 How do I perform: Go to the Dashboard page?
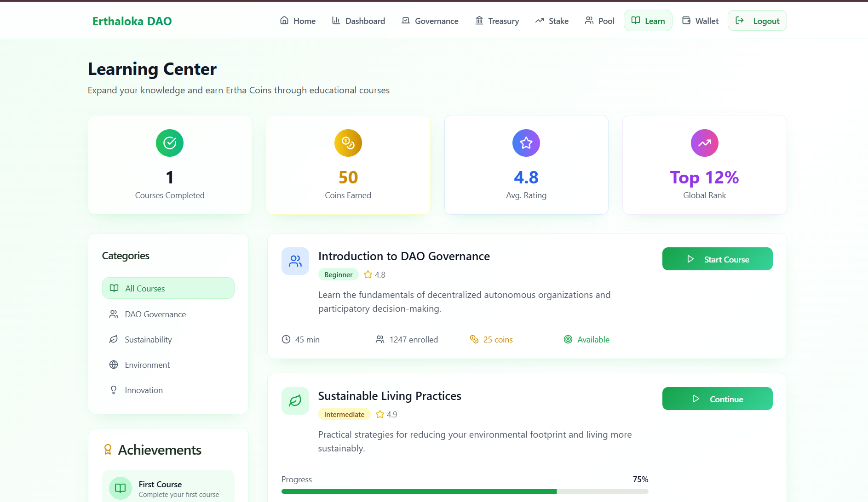click(x=358, y=21)
